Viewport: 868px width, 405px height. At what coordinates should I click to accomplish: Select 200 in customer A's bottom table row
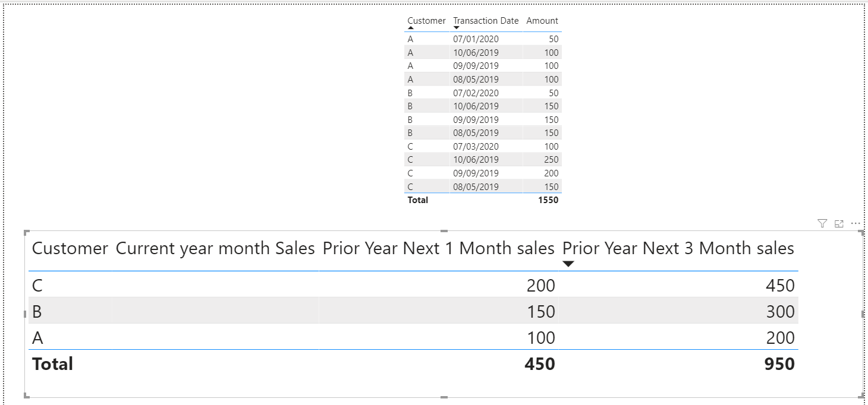(780, 338)
